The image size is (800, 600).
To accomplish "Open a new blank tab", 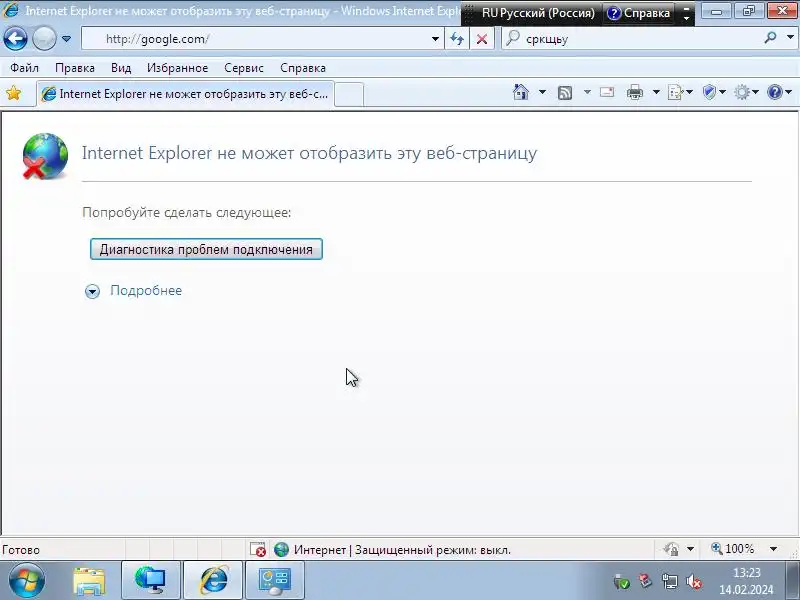I will click(349, 95).
